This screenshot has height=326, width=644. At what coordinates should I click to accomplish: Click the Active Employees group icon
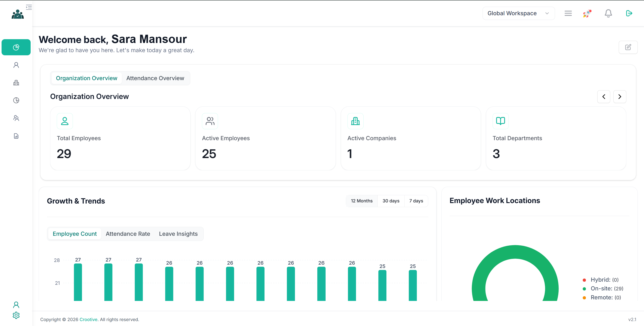coord(210,121)
